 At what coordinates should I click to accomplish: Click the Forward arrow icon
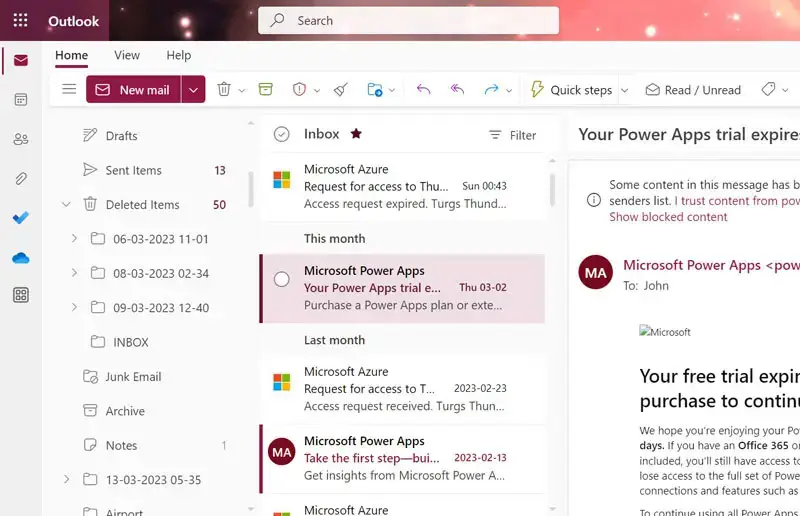click(x=491, y=89)
